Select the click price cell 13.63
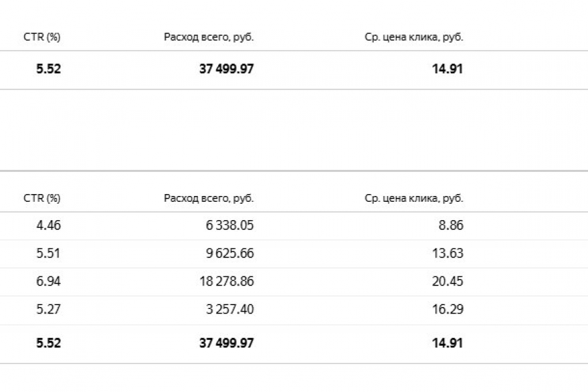Viewport: 588px width, 392px height. pos(448,253)
